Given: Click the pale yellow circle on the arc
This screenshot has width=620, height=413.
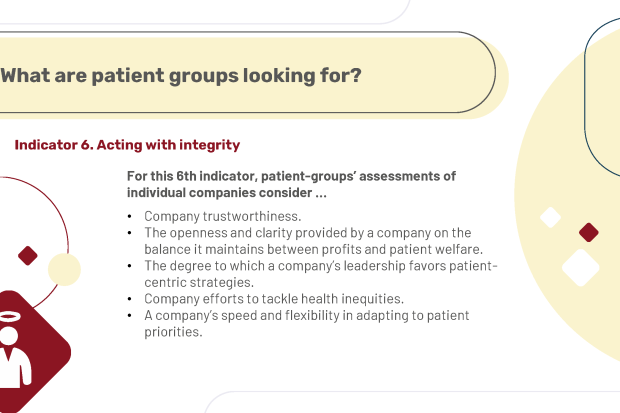Looking at the screenshot, I should (x=64, y=270).
